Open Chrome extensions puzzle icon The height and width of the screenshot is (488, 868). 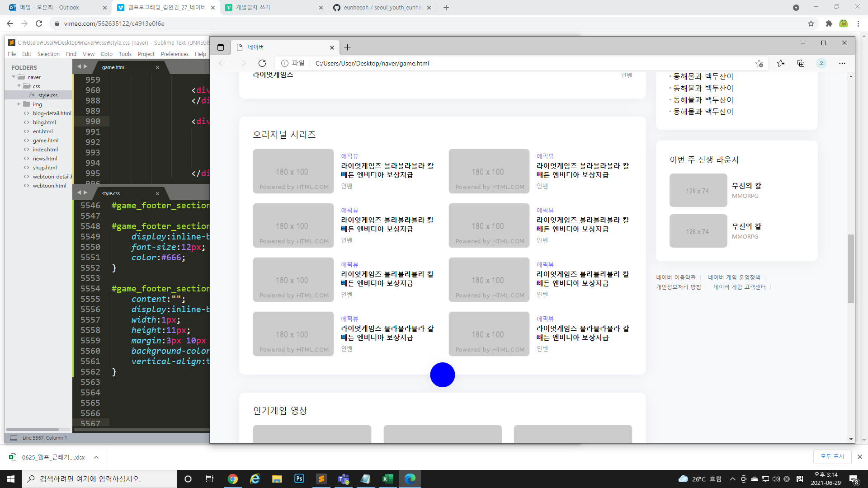pos(829,23)
